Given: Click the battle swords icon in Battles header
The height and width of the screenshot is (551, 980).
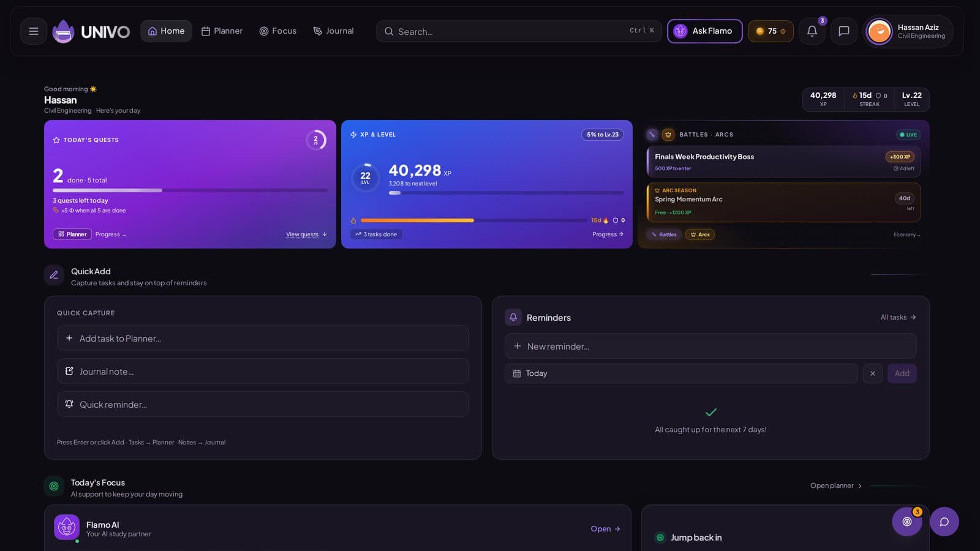Looking at the screenshot, I should (652, 134).
